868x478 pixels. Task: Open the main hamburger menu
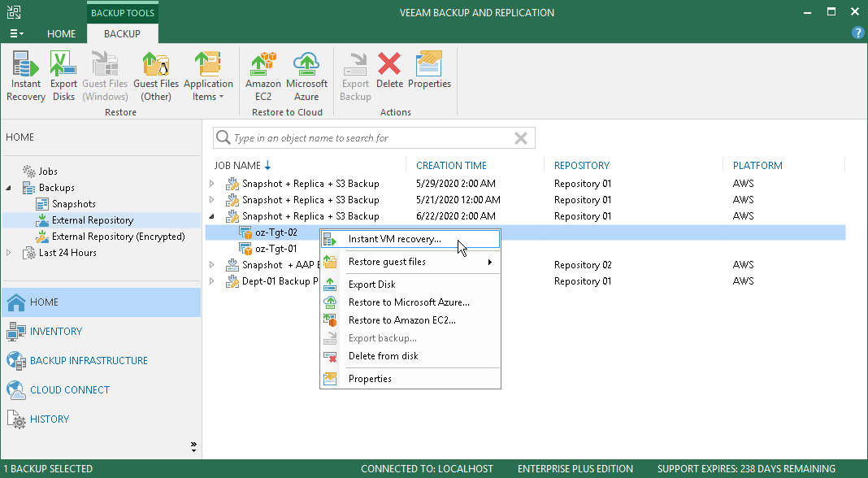[16, 34]
